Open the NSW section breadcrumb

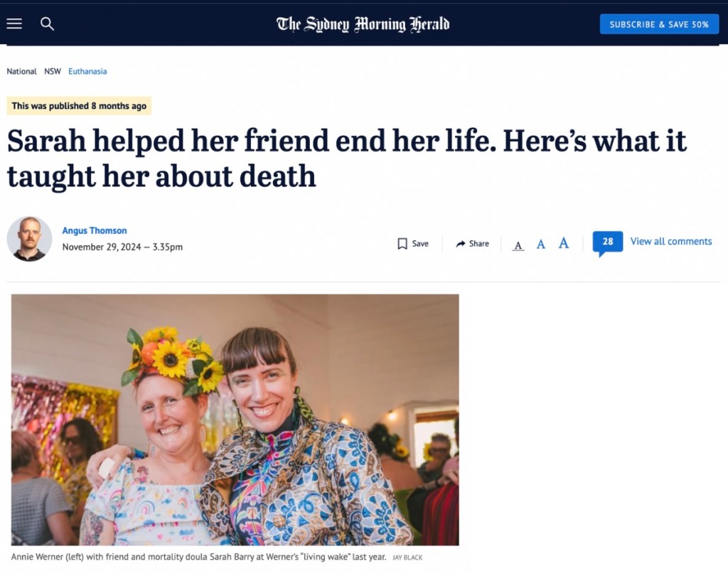point(53,71)
